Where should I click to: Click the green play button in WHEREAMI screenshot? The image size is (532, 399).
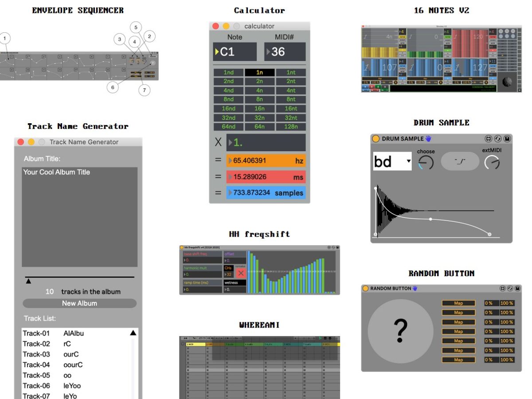[x=321, y=338]
